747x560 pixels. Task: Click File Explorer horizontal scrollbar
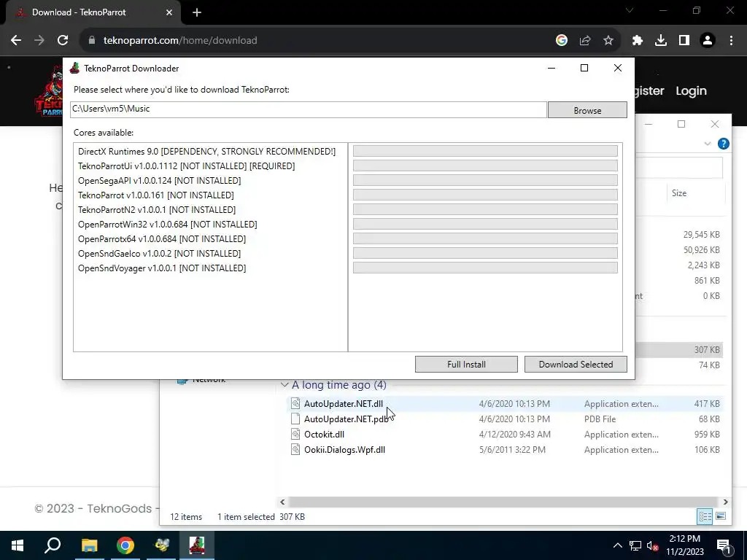coord(503,502)
